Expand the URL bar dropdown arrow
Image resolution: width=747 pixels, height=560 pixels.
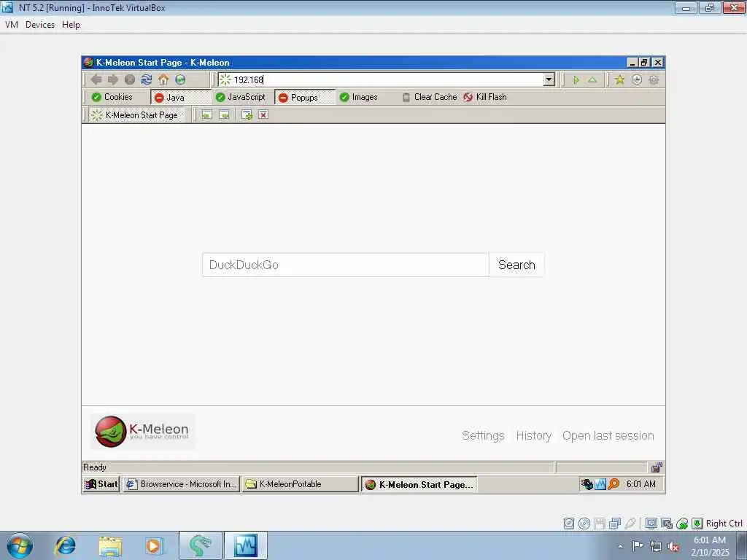point(549,79)
